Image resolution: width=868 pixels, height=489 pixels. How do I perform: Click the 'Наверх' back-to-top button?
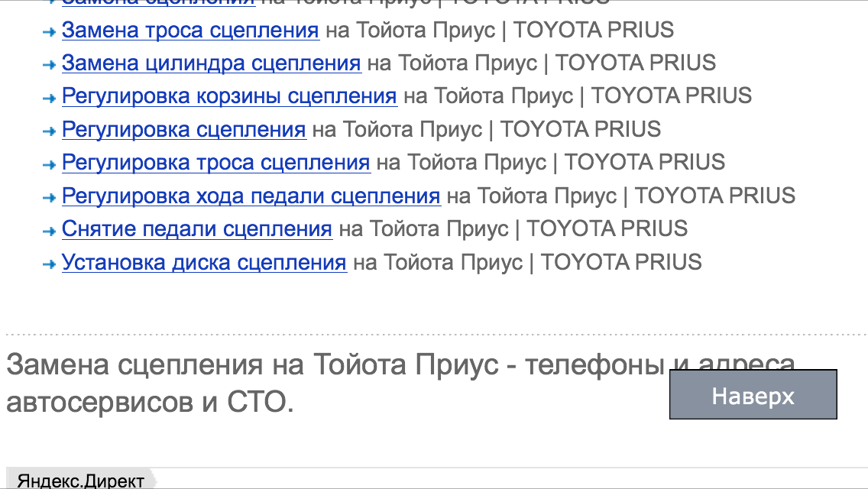(x=753, y=395)
